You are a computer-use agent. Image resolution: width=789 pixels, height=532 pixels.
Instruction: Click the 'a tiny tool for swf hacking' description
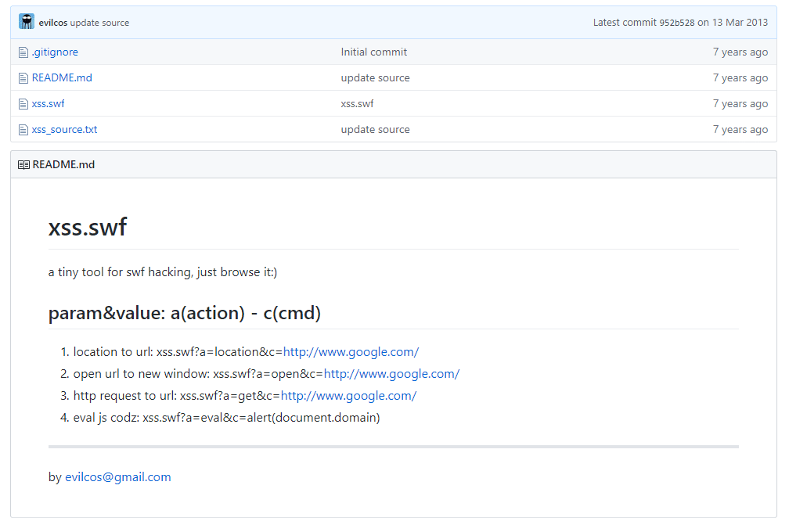pos(163,272)
